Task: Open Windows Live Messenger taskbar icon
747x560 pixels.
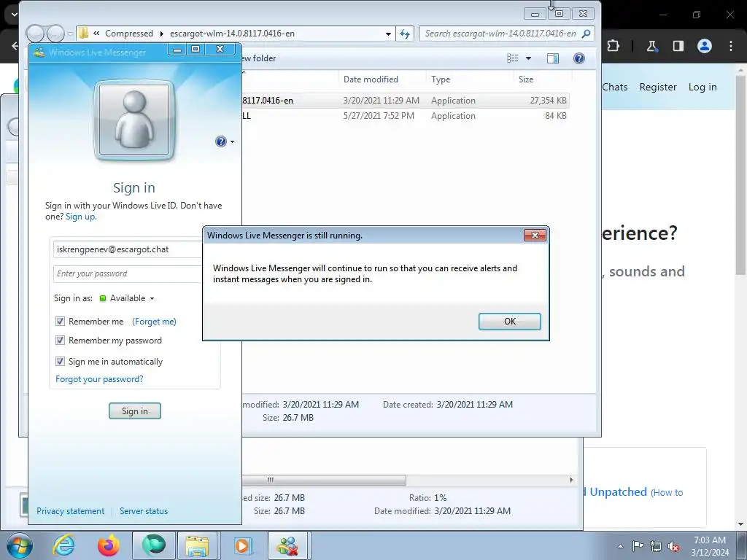Action: (287, 545)
